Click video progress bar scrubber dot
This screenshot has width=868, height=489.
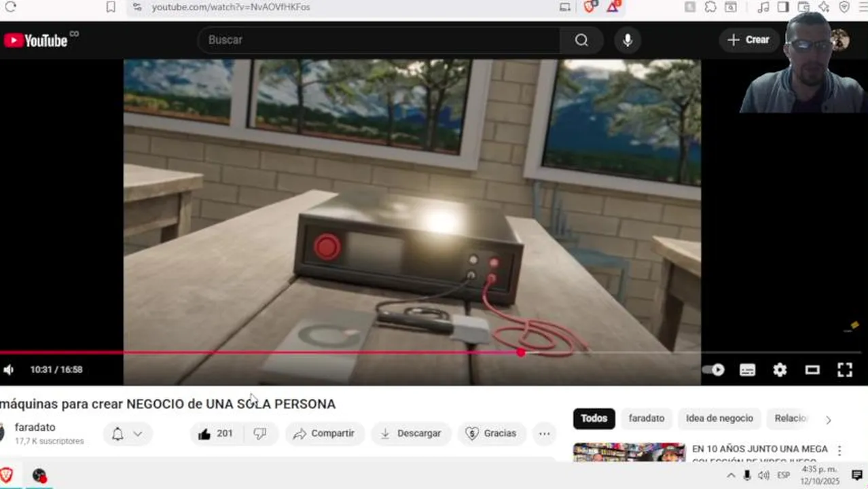pyautogui.click(x=521, y=352)
